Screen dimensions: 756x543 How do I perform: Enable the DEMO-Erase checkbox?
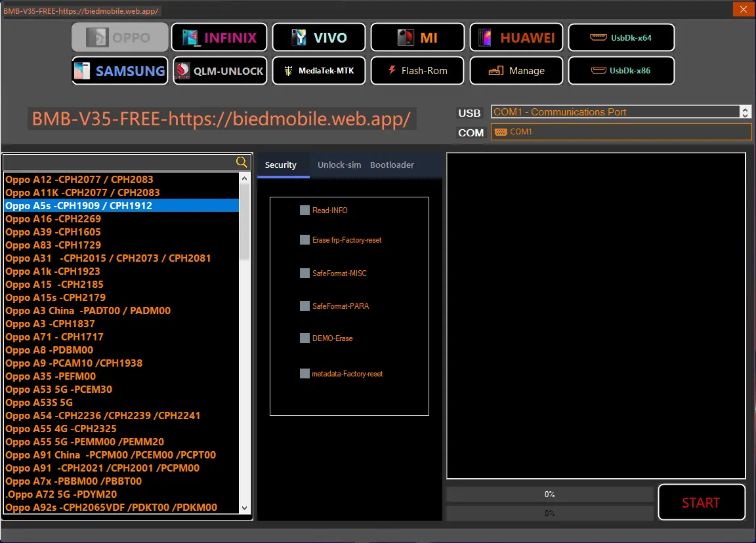[x=304, y=338]
